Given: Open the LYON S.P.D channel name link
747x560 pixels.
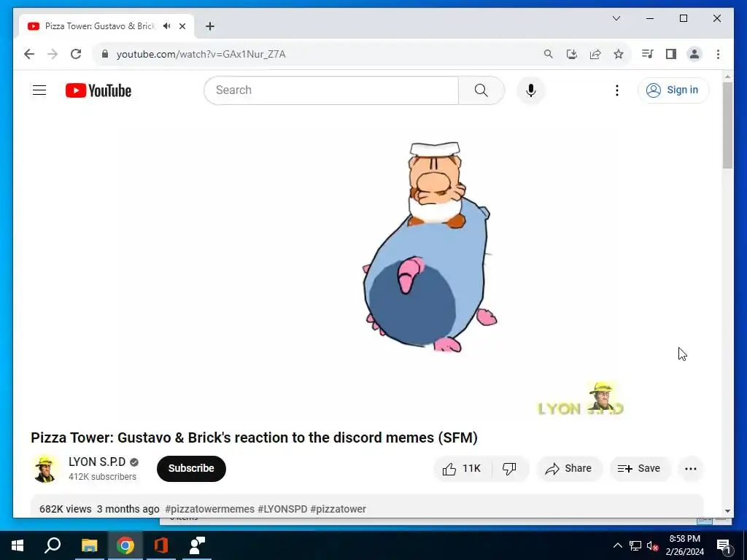Looking at the screenshot, I should click(x=97, y=462).
